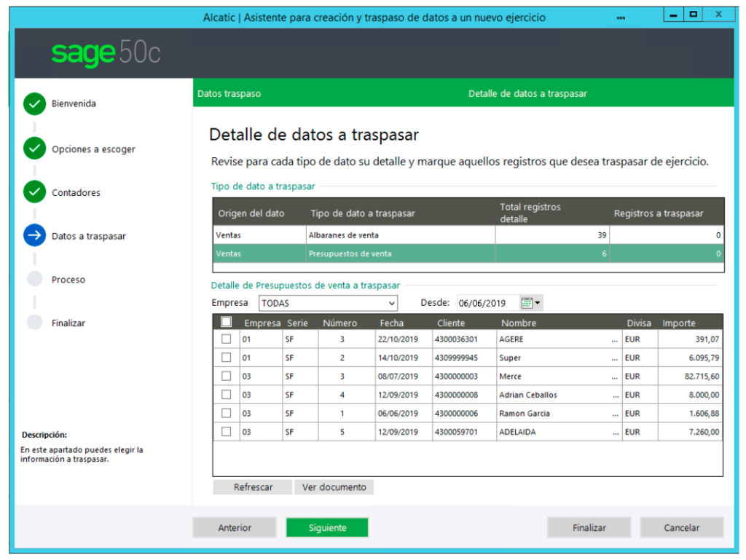Image resolution: width=746 pixels, height=560 pixels.
Task: Expand the Desde date dropdown arrow
Action: (x=538, y=303)
